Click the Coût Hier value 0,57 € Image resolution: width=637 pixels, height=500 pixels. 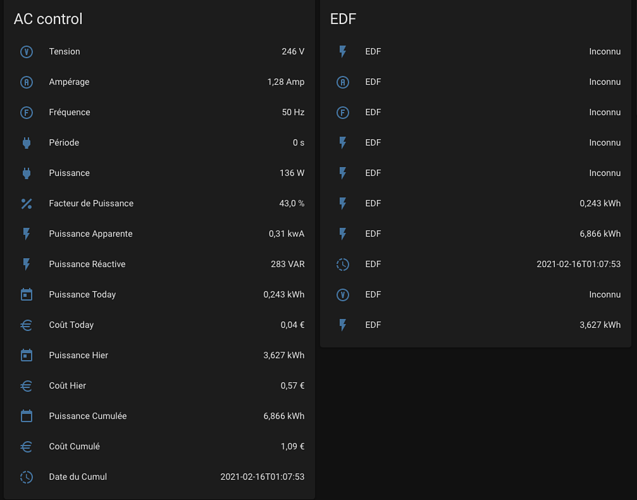coord(292,386)
